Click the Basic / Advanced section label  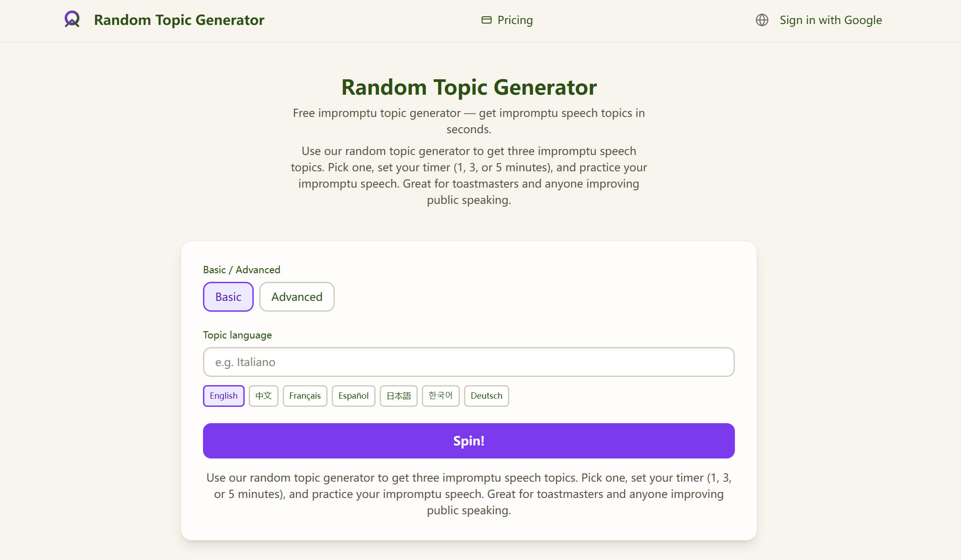tap(241, 269)
